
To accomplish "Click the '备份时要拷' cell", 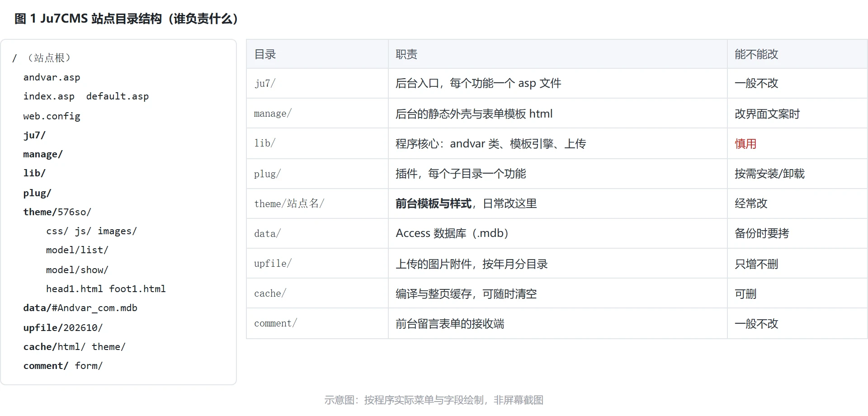I will tap(797, 233).
